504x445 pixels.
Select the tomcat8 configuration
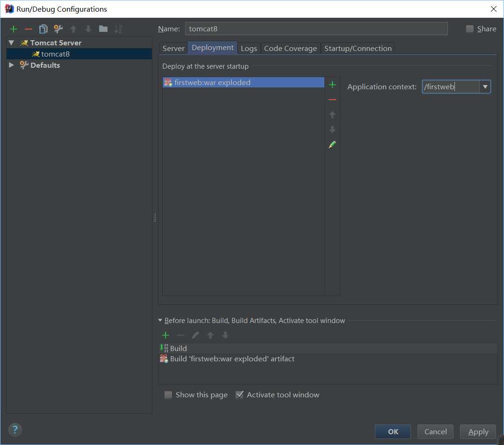[79, 54]
